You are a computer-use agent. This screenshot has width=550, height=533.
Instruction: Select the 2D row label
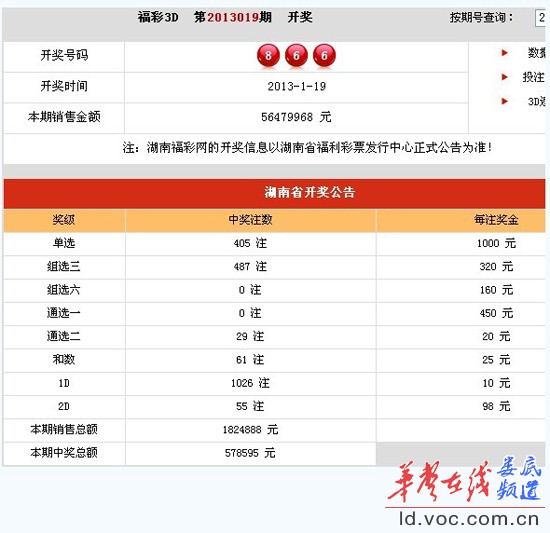pyautogui.click(x=64, y=406)
